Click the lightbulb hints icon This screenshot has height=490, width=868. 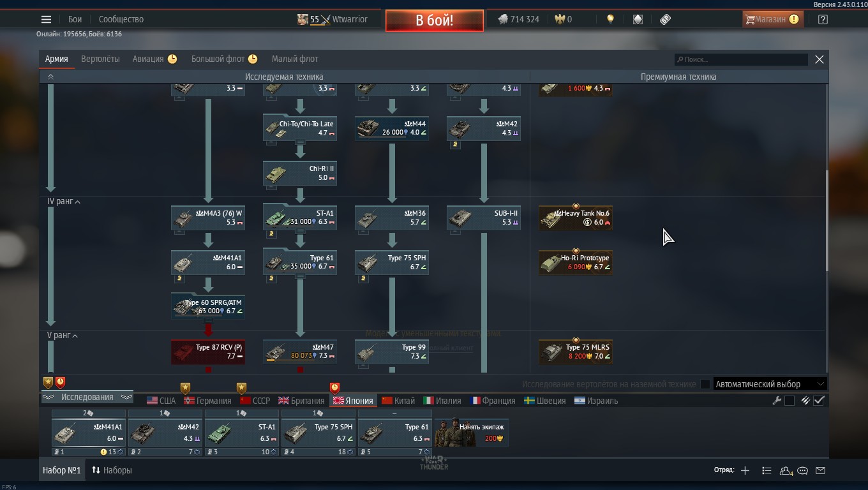tap(610, 19)
